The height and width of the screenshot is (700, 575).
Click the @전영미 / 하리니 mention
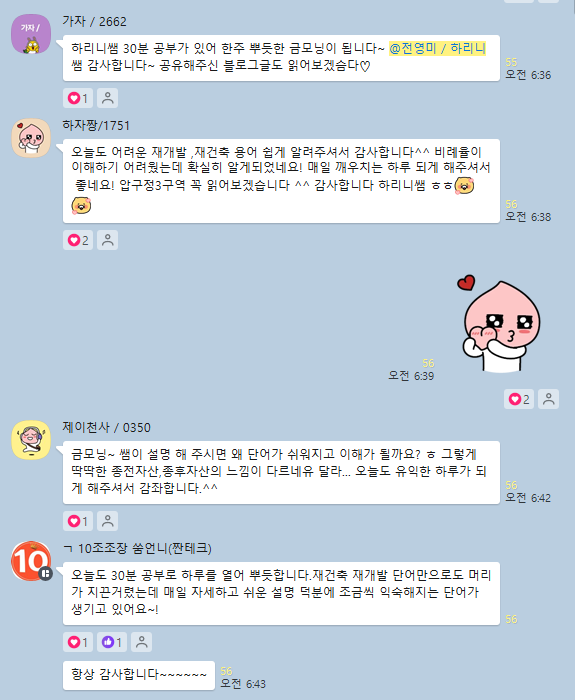[x=438, y=48]
